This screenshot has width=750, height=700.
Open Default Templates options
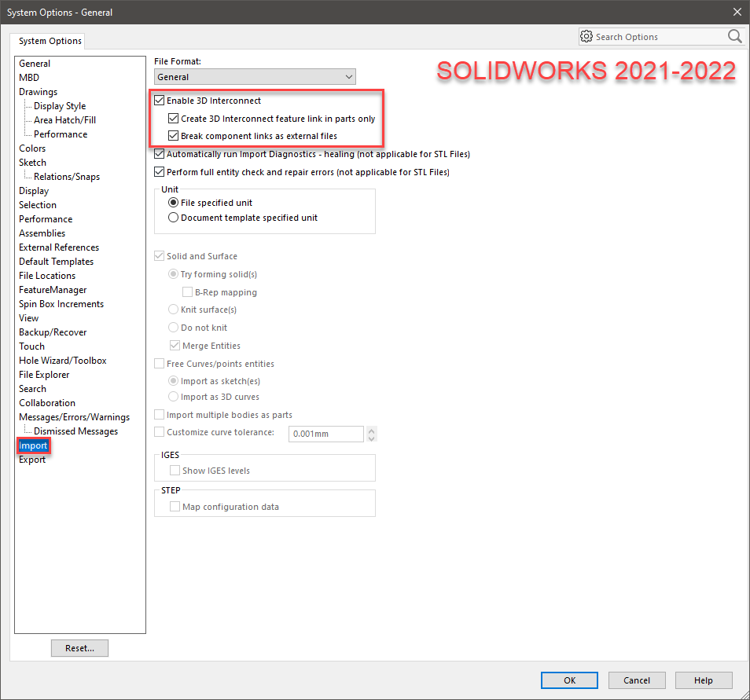click(57, 262)
